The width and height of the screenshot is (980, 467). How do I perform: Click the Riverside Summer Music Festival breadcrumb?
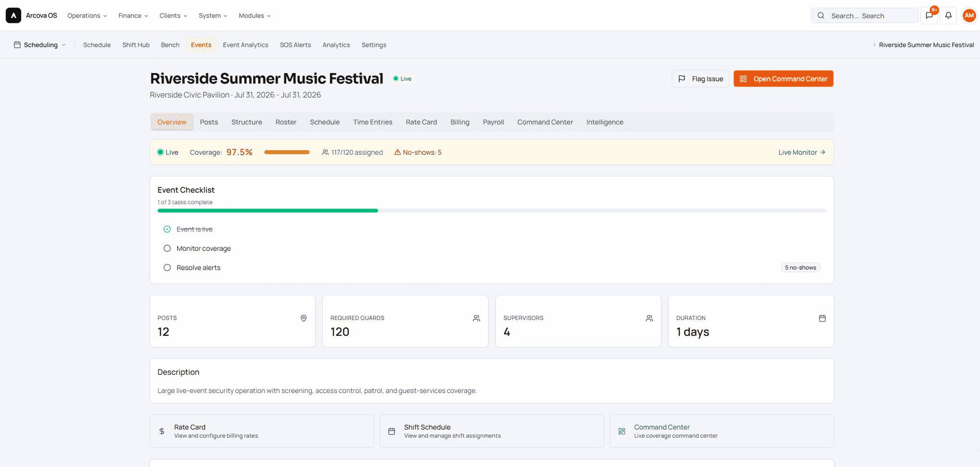(x=926, y=45)
